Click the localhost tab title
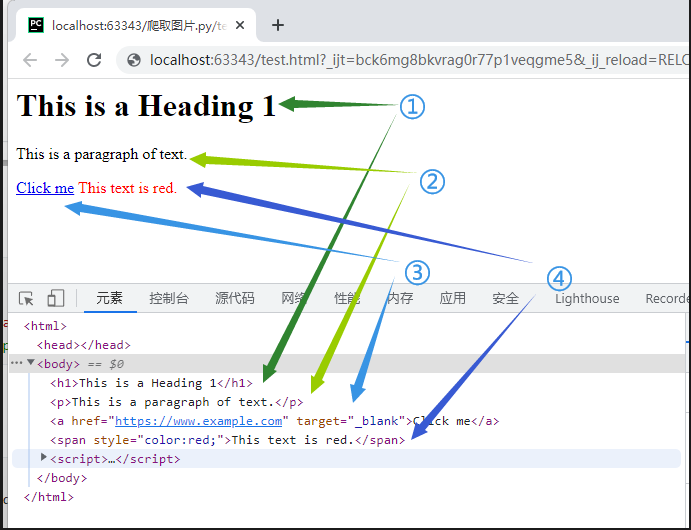This screenshot has width=691, height=530. [139, 26]
